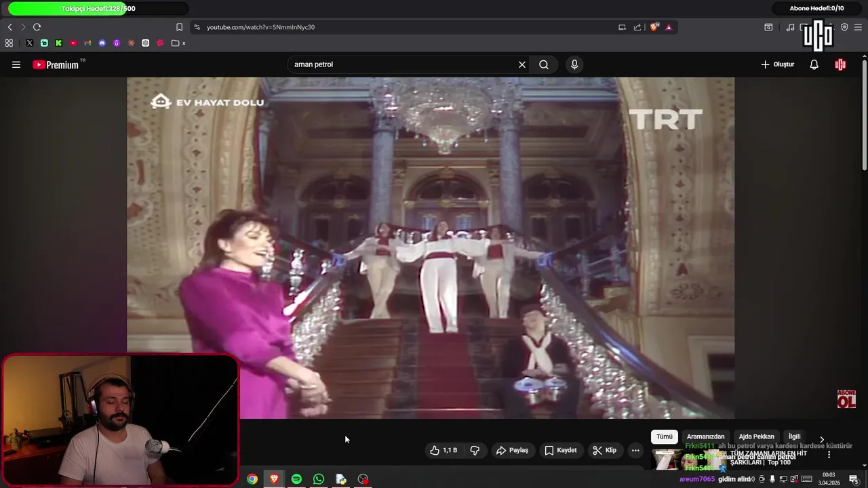
Task: Save video with Kaydet button
Action: coord(560,450)
